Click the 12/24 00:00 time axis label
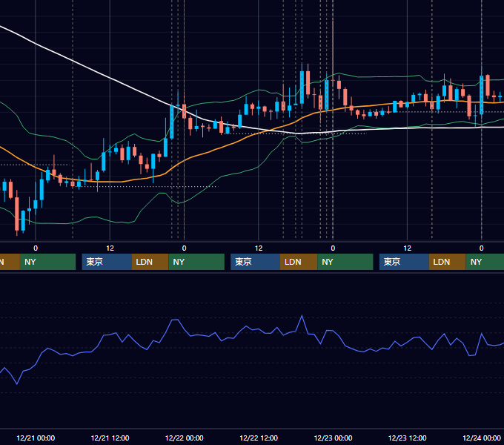This screenshot has width=504, height=445. point(482,438)
